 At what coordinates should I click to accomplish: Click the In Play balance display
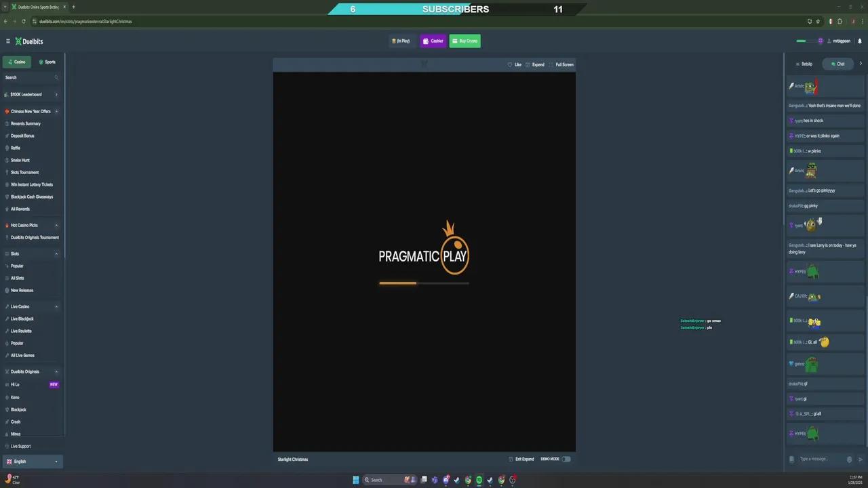(x=401, y=41)
